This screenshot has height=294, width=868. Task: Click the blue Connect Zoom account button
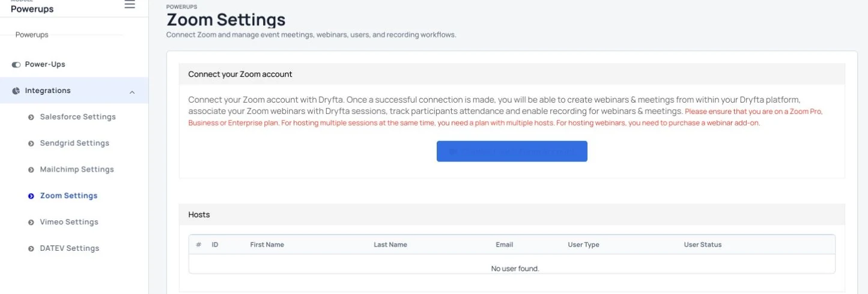(512, 151)
